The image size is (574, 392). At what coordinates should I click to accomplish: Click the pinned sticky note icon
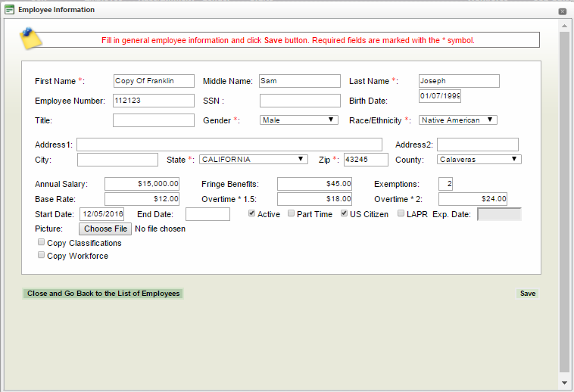30,38
